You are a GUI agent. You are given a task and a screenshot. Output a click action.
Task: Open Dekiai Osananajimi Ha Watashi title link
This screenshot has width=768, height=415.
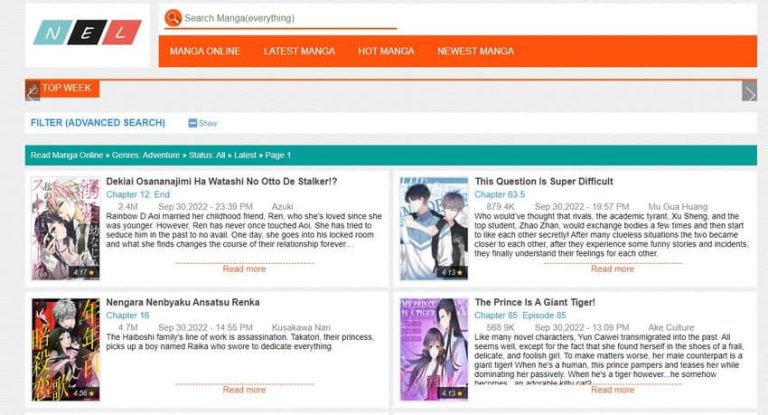pos(221,181)
